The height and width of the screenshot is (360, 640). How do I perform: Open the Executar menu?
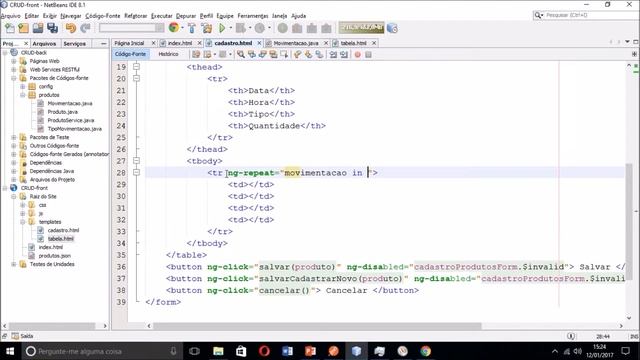(162, 16)
